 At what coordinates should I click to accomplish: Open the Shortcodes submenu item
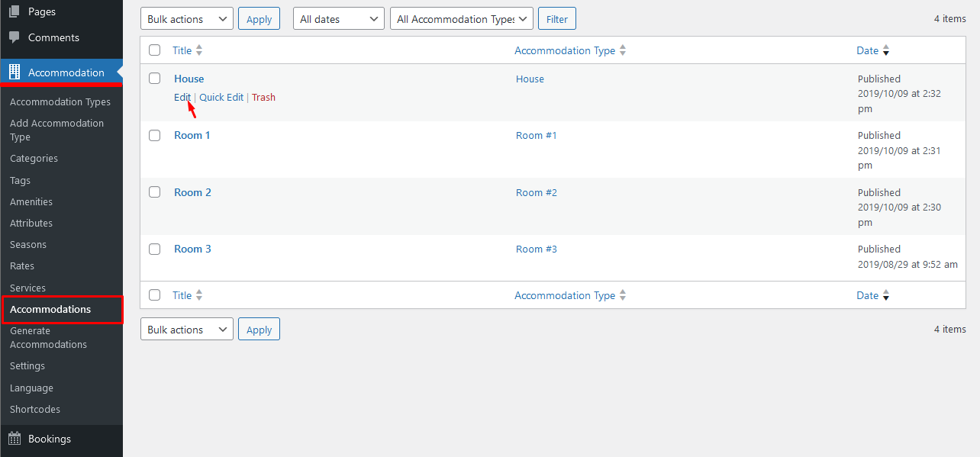coord(35,410)
